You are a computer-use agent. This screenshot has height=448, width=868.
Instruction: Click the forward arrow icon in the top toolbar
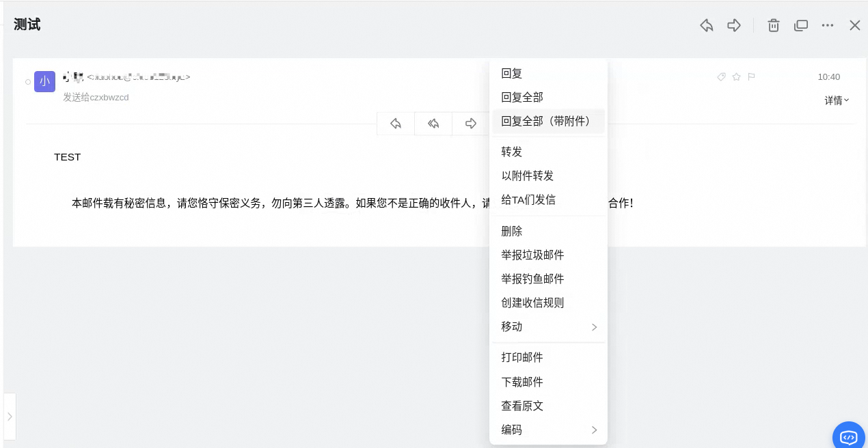(734, 25)
